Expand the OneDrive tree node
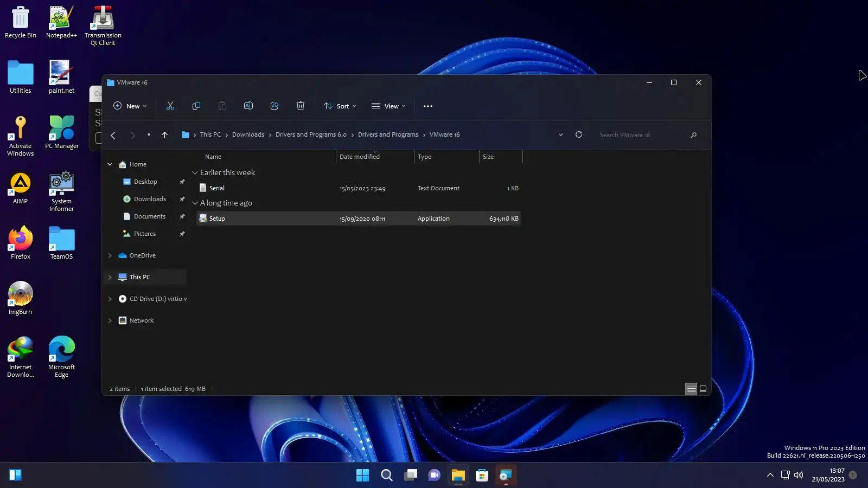Image resolution: width=868 pixels, height=488 pixels. coord(110,255)
